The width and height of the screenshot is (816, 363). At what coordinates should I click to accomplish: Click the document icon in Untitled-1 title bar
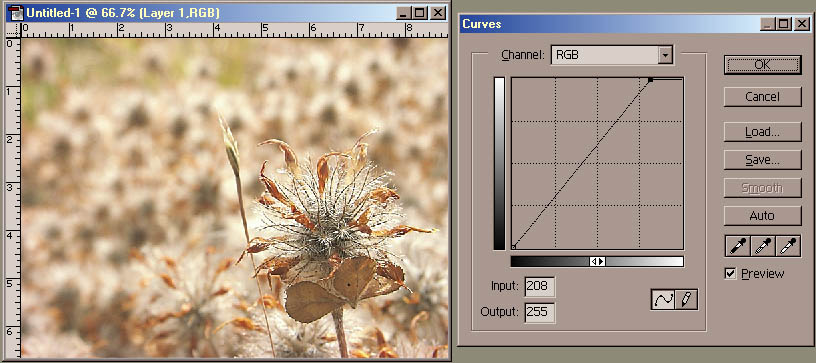click(16, 12)
